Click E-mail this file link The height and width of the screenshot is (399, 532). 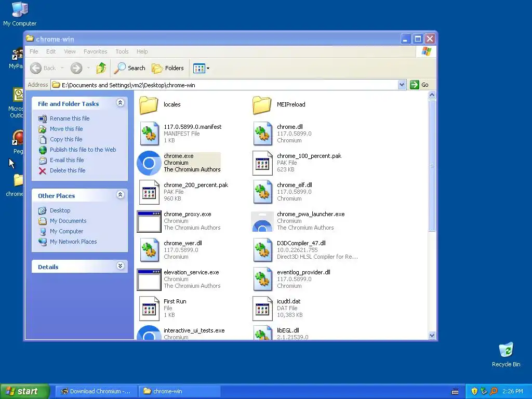(x=67, y=160)
